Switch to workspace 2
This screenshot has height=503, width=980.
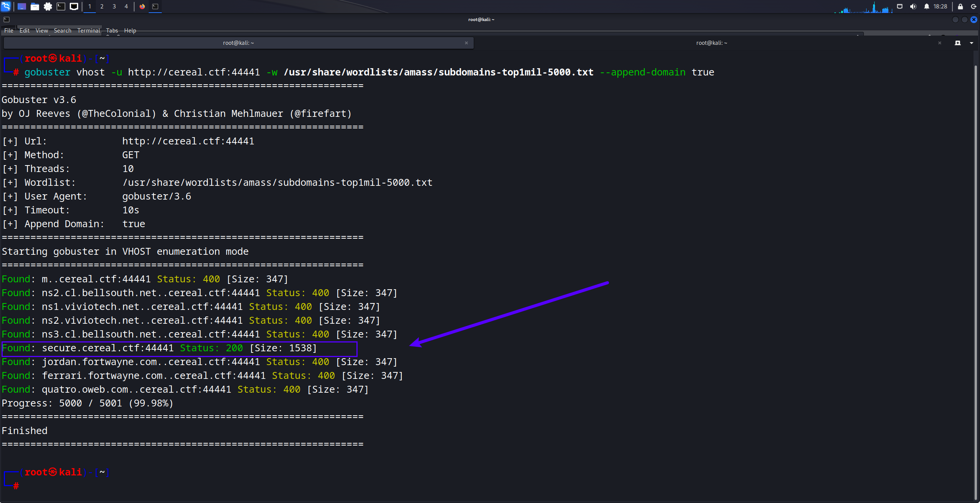102,7
